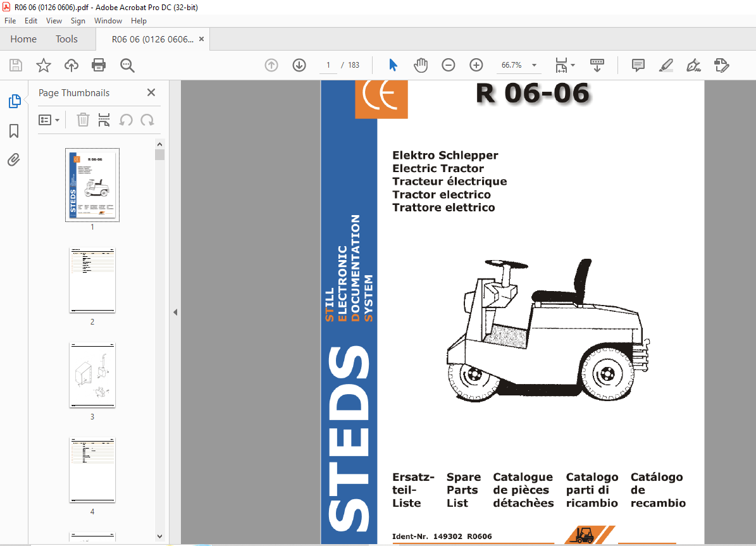Open the search tool with the magnifier icon
Image resolution: width=756 pixels, height=546 pixels.
point(127,65)
